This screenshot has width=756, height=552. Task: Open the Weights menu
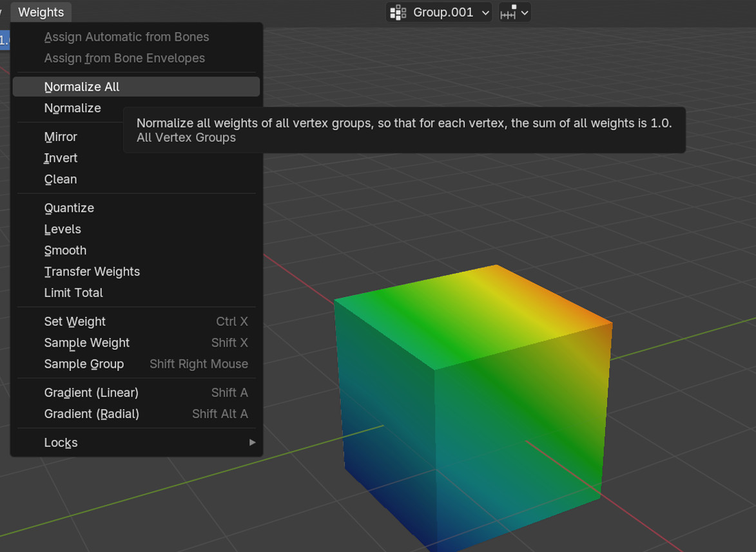coord(41,12)
